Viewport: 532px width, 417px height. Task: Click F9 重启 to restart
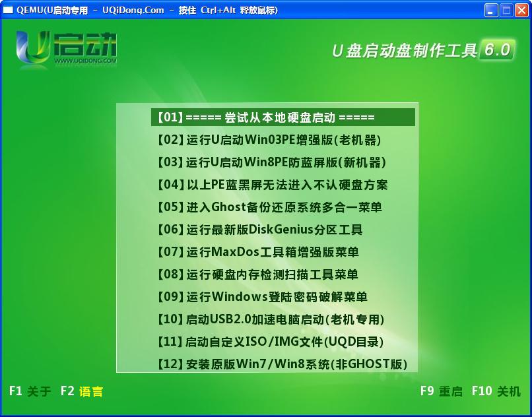441,391
